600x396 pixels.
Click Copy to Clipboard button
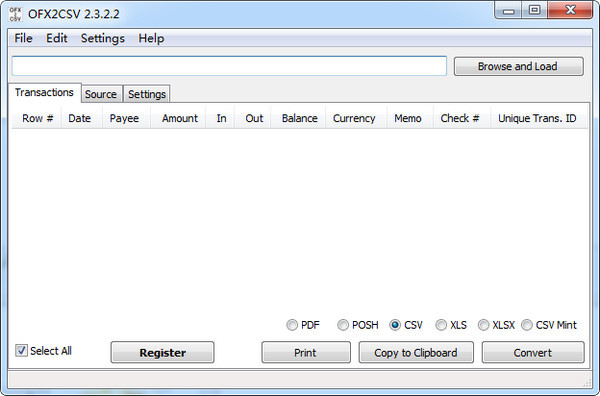[416, 352]
